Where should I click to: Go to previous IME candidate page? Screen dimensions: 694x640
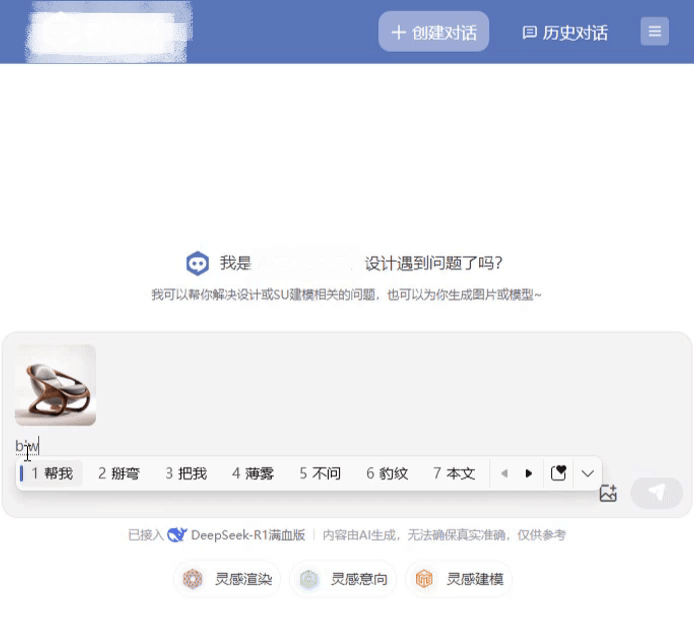click(x=504, y=473)
